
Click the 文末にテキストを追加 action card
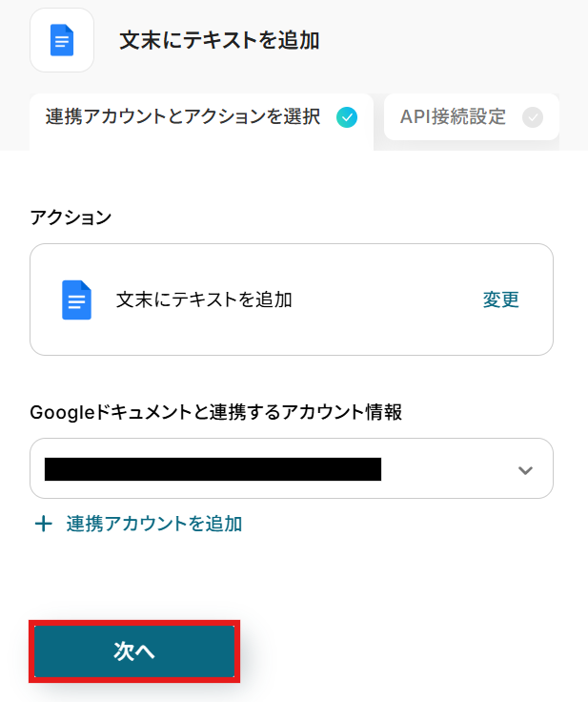coord(292,299)
